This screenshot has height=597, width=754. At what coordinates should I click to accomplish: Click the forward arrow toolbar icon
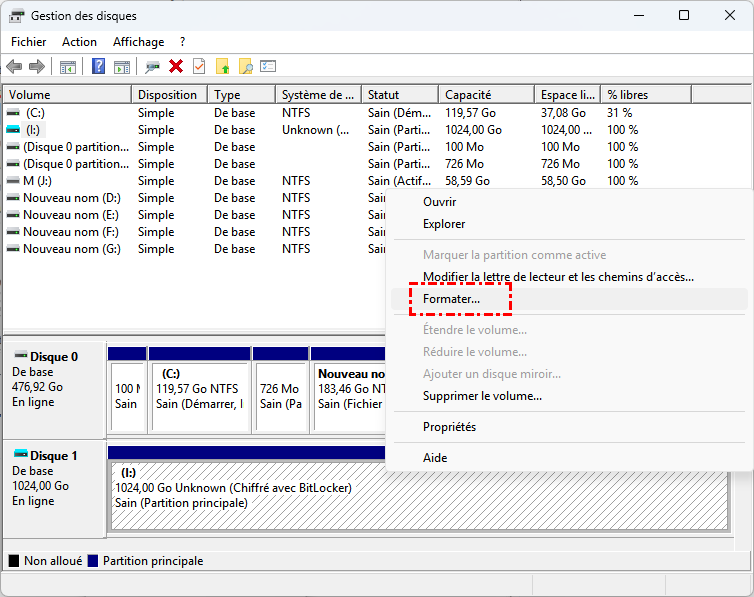point(37,67)
